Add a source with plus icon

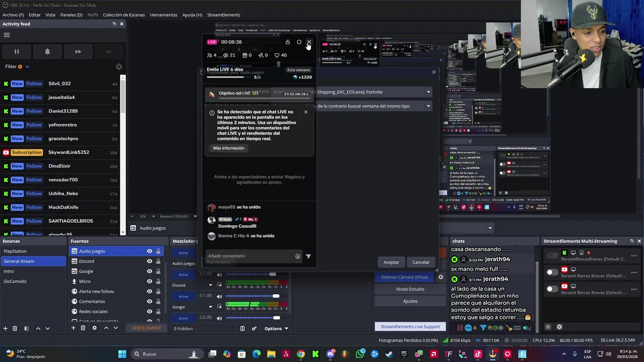pyautogui.click(x=73, y=328)
